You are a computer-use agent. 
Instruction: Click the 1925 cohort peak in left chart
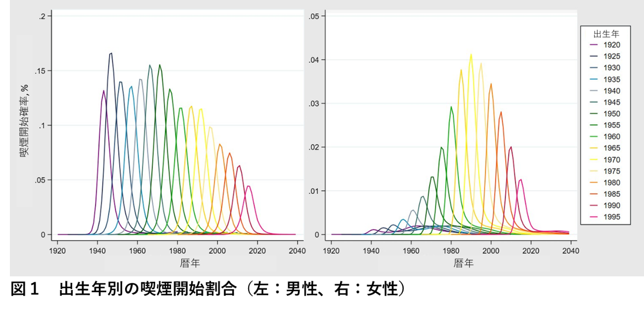(x=111, y=53)
